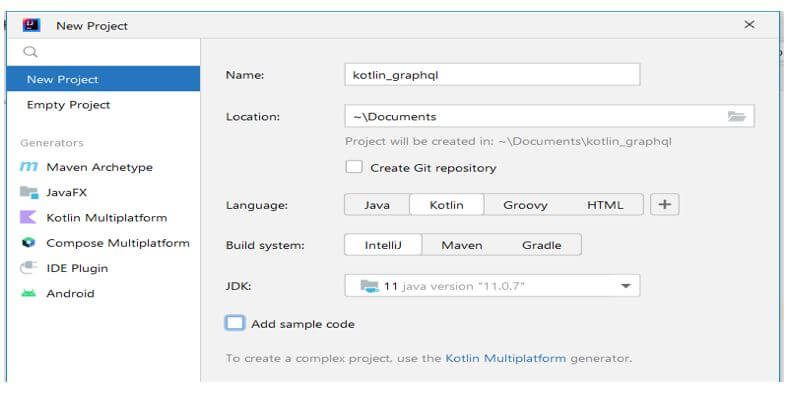Click the 'Build system:' label
This screenshot has width=802, height=395.
click(x=265, y=246)
